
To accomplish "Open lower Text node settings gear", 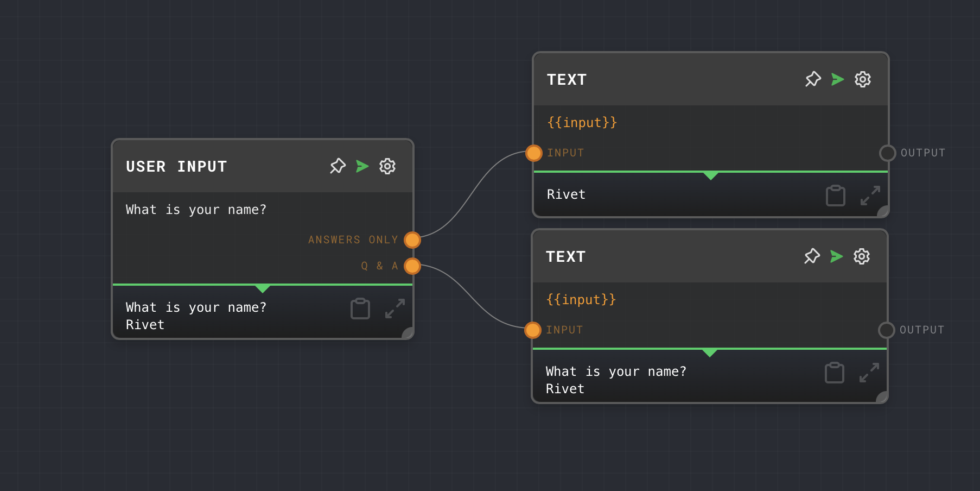I will point(862,256).
